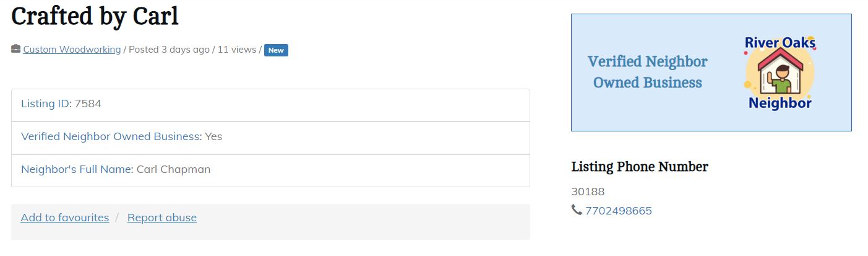
Task: Click the Crafted by Carl page title
Action: (x=95, y=17)
